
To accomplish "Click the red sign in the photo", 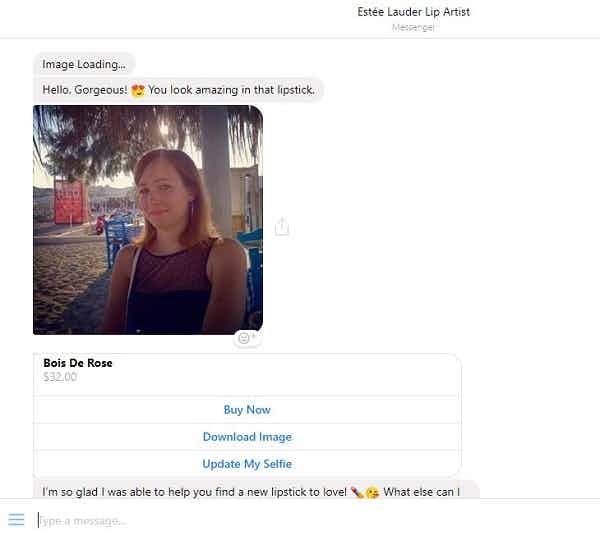I will 70,201.
